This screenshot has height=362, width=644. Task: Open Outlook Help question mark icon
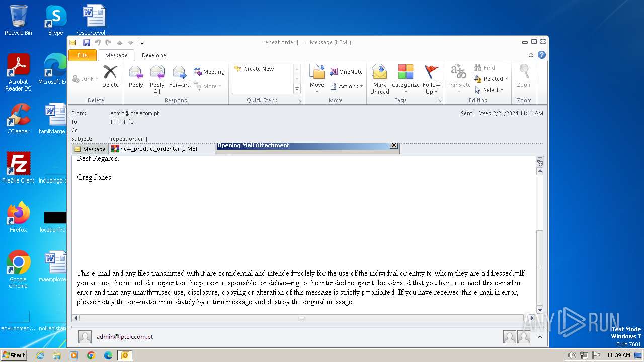pos(542,55)
